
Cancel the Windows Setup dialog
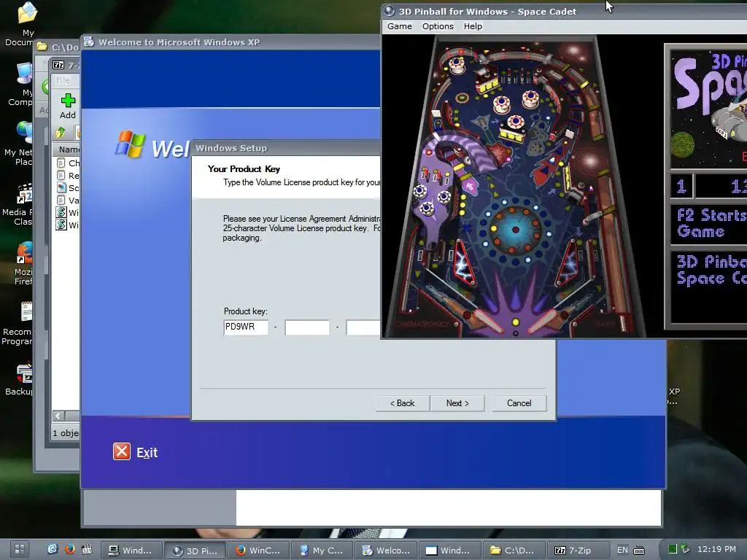[x=519, y=403]
